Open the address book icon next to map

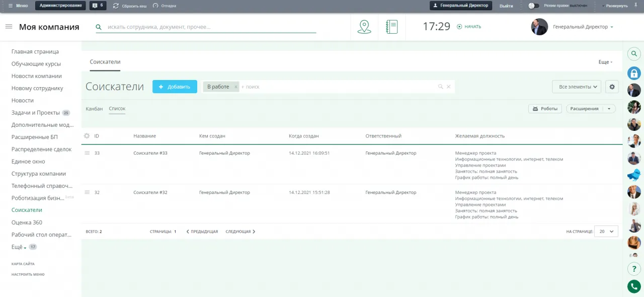coord(392,26)
